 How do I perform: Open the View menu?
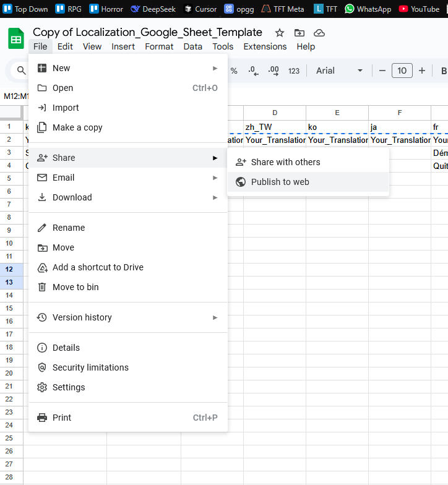pos(92,46)
